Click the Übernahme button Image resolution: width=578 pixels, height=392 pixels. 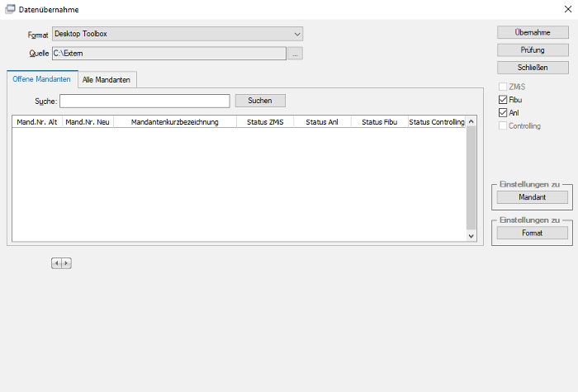tap(533, 32)
